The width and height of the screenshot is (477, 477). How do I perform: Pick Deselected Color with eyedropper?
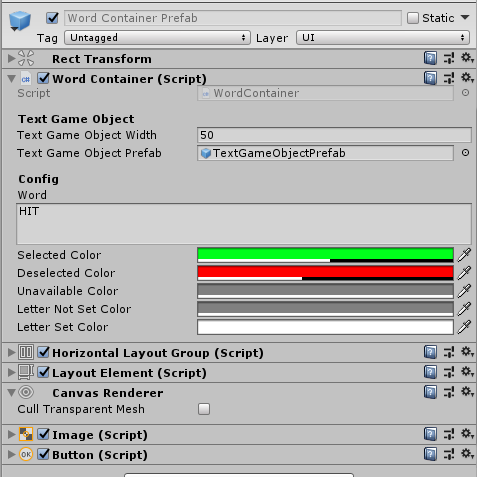[464, 273]
